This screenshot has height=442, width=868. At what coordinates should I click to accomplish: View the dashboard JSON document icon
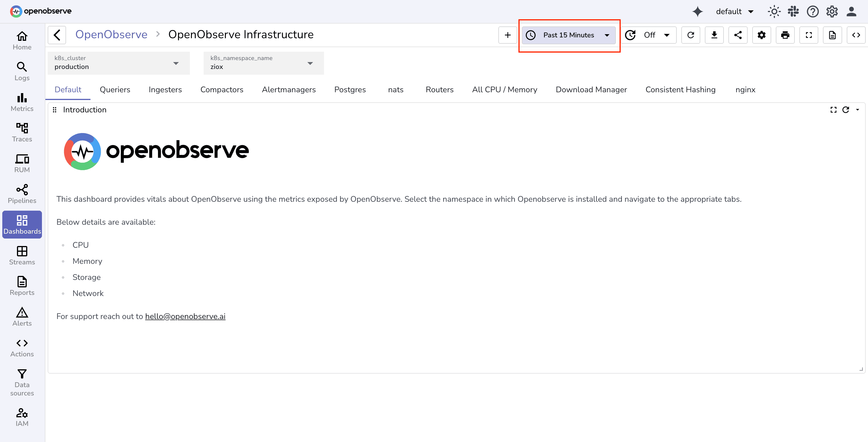(832, 35)
